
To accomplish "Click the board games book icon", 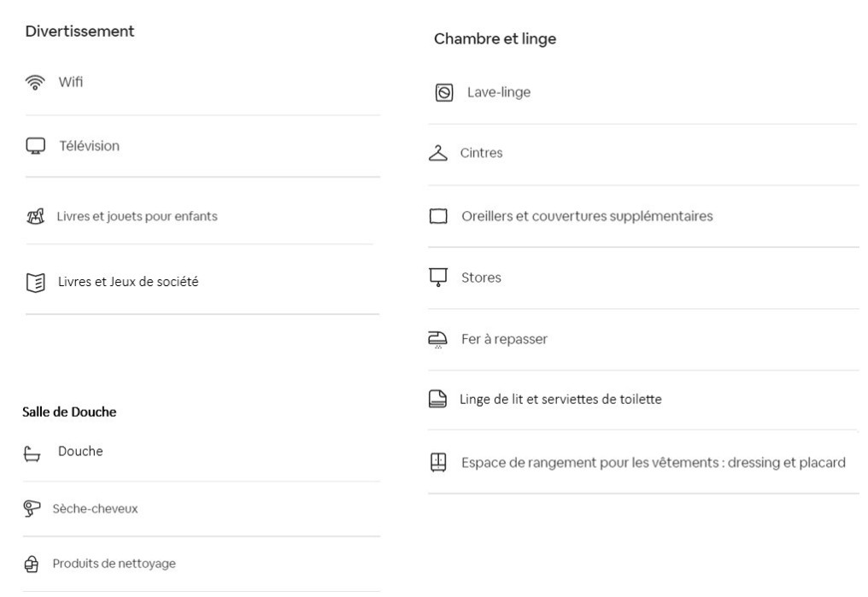I will [35, 282].
